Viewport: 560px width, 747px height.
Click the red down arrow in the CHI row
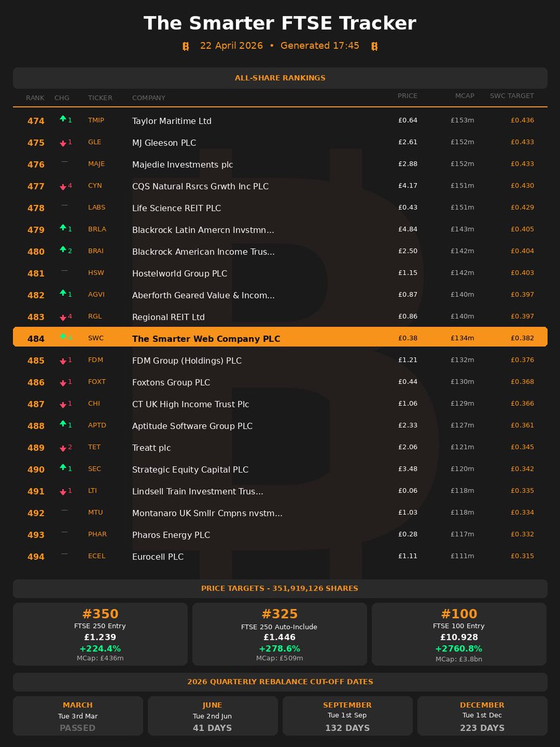pyautogui.click(x=63, y=405)
